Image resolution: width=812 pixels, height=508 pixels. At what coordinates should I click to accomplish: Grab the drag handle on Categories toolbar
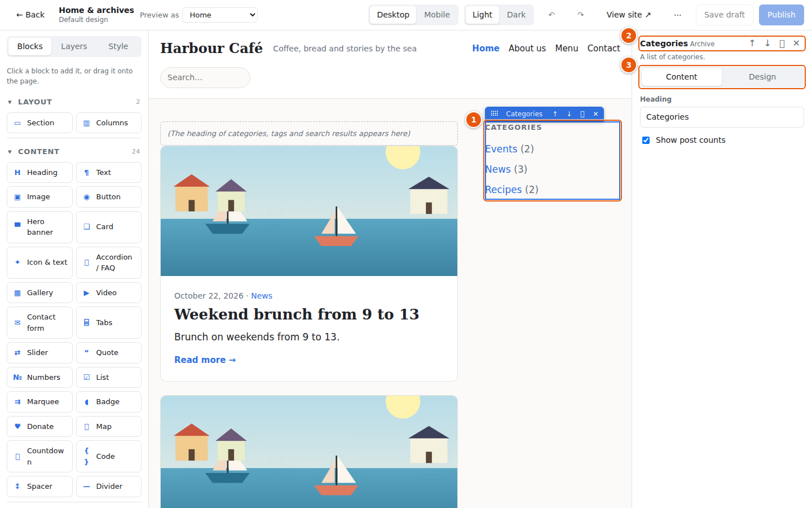tap(495, 114)
